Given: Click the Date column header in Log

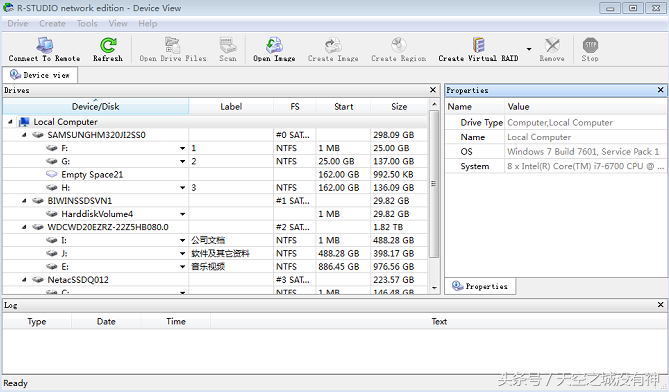Looking at the screenshot, I should coord(106,322).
